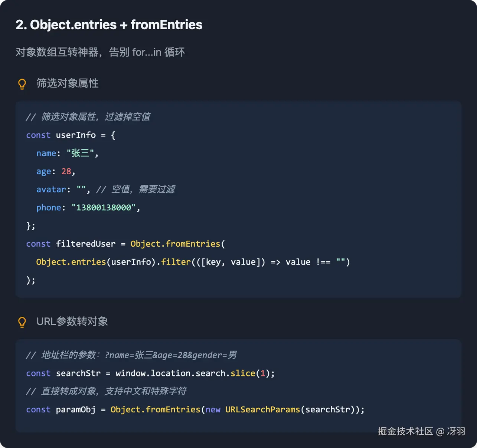Click window.location.search in the second block

pyautogui.click(x=170, y=373)
